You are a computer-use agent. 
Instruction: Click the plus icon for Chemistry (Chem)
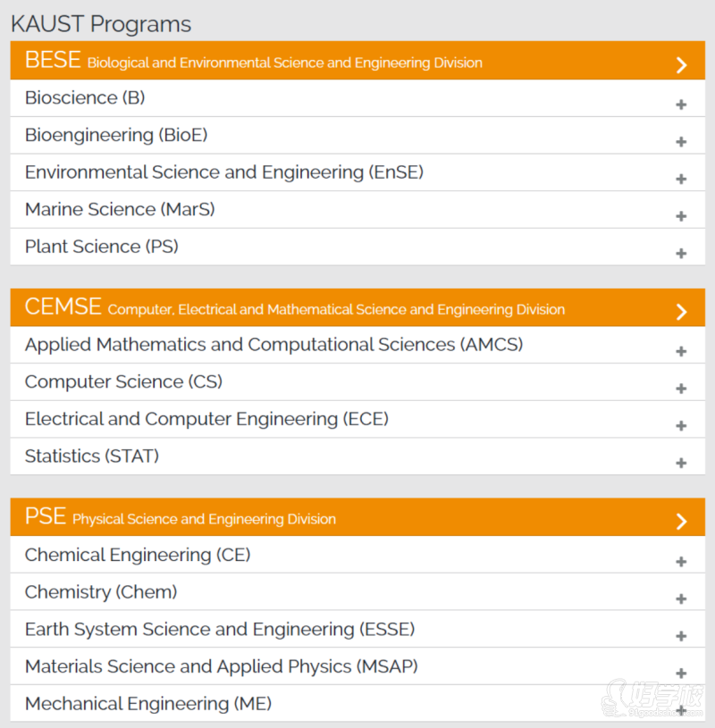click(681, 599)
